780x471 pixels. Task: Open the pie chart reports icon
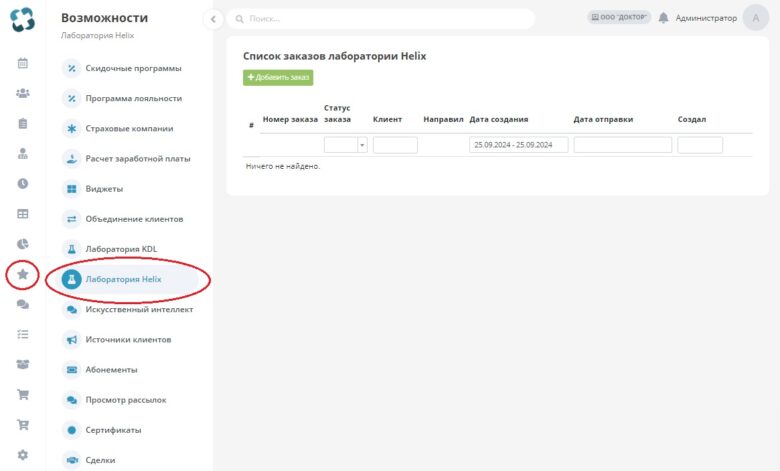click(x=23, y=244)
